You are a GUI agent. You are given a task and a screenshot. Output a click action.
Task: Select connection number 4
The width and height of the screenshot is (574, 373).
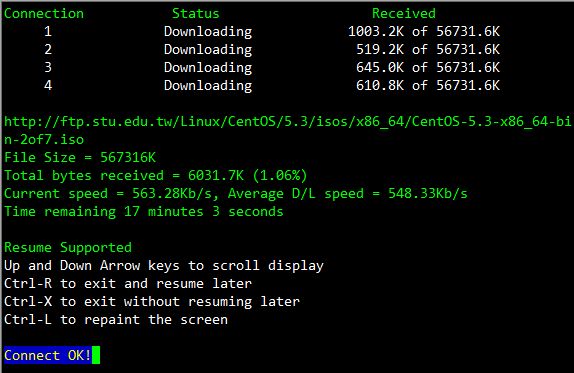[x=48, y=85]
